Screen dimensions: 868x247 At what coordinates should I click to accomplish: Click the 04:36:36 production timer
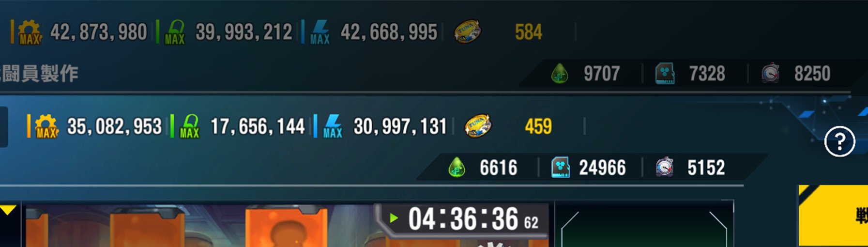463,219
